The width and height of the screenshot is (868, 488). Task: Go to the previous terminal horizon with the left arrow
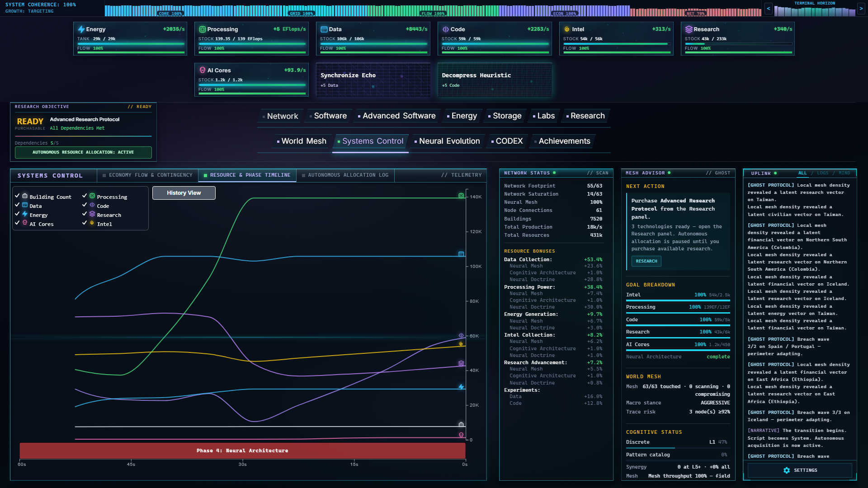click(769, 9)
